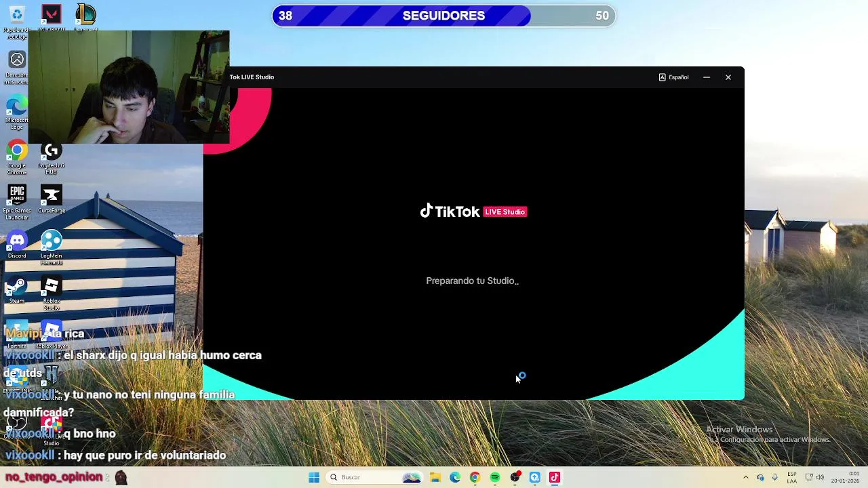The width and height of the screenshot is (868, 488).
Task: Select the Logitech G HUB desktop shortcut
Action: pyautogui.click(x=51, y=158)
